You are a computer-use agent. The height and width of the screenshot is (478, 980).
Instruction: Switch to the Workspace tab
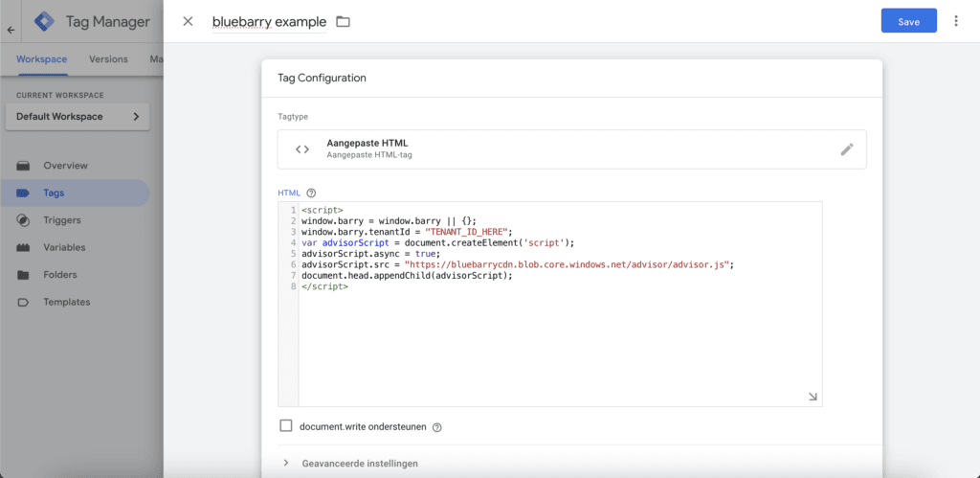[x=42, y=59]
